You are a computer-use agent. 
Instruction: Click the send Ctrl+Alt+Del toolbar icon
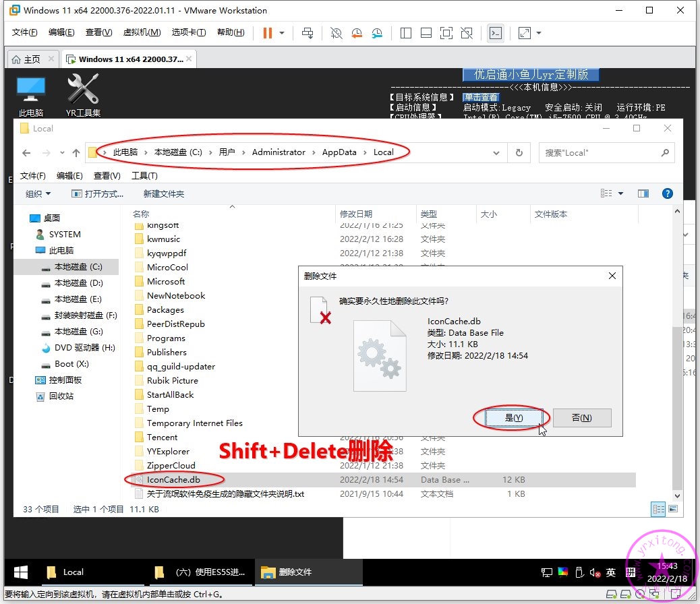[308, 33]
